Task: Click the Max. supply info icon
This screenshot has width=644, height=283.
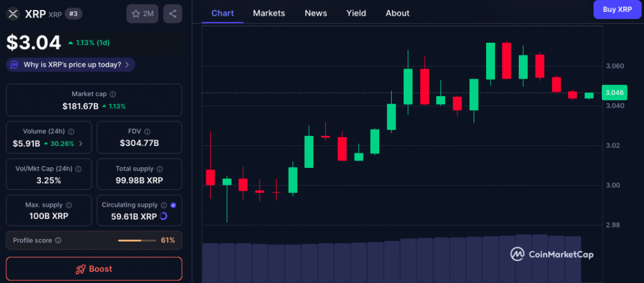Action: pos(68,205)
